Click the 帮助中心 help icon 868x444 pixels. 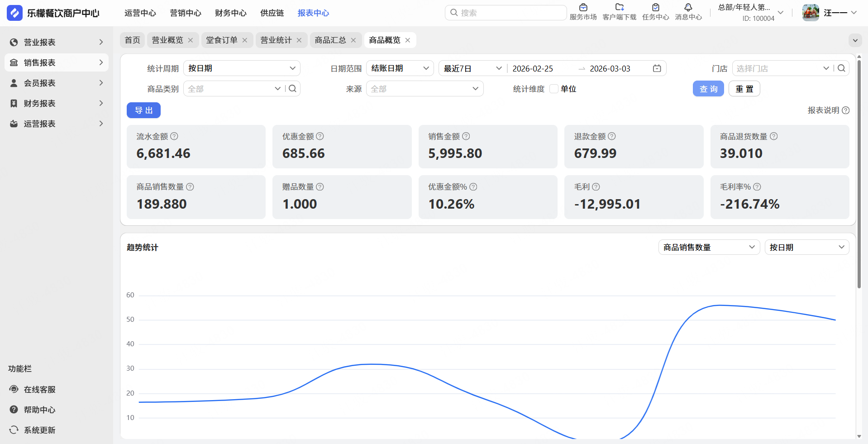14,410
